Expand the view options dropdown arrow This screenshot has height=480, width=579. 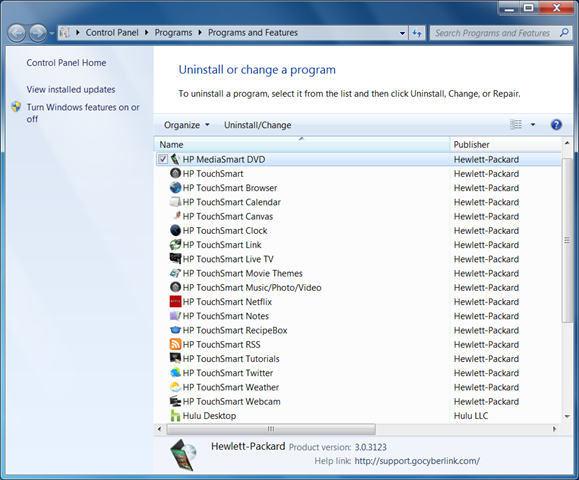[533, 125]
